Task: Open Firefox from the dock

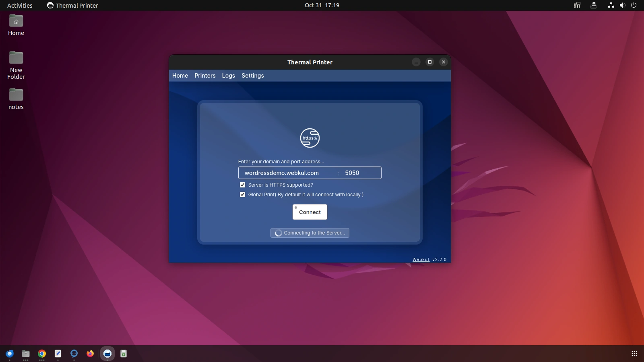Action: click(x=90, y=354)
